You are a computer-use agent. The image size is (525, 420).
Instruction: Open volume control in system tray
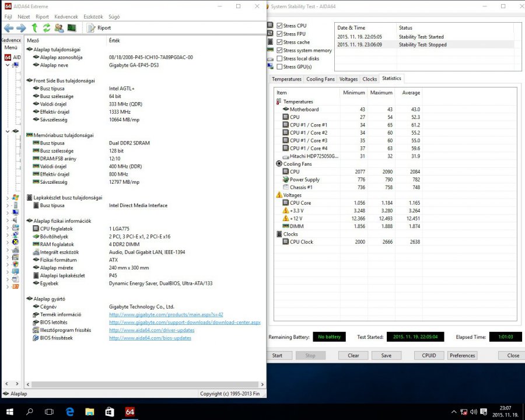click(474, 412)
